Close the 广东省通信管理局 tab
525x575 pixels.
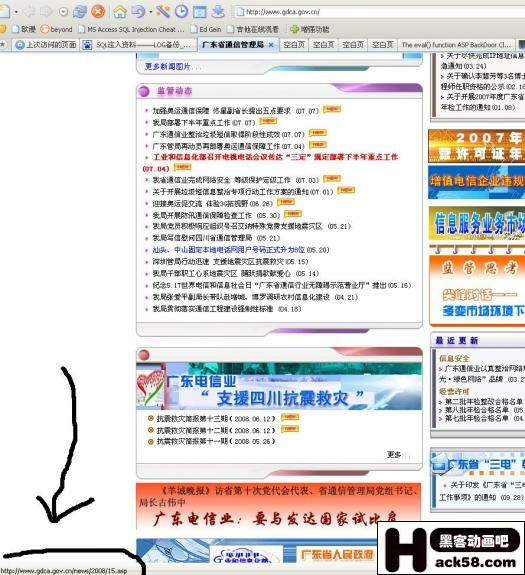[271, 45]
